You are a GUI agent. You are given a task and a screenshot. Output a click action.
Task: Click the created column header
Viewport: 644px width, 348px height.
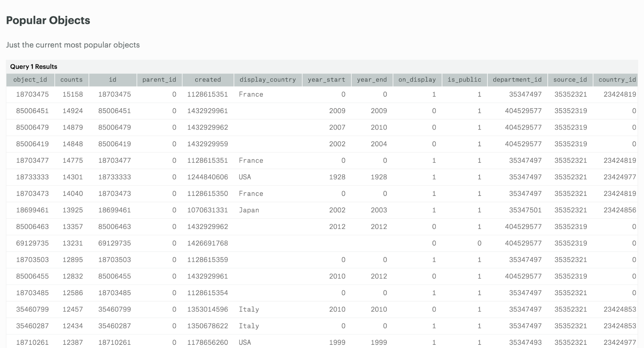208,80
